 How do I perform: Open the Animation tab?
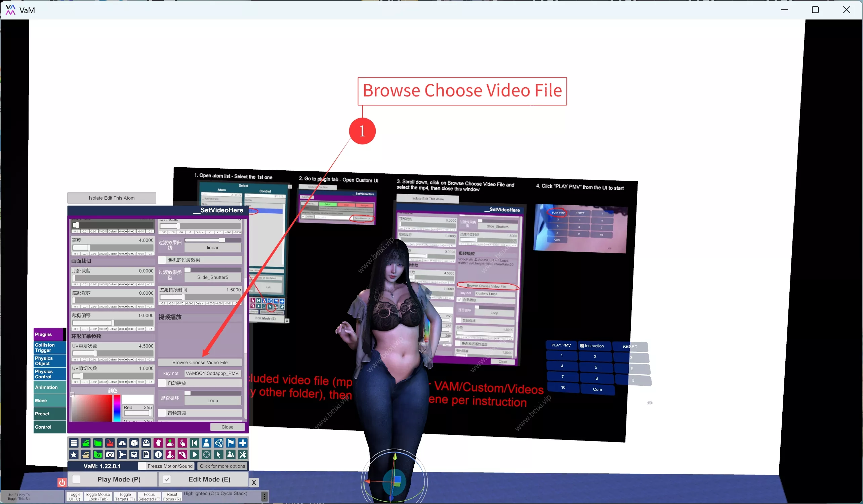coord(50,387)
